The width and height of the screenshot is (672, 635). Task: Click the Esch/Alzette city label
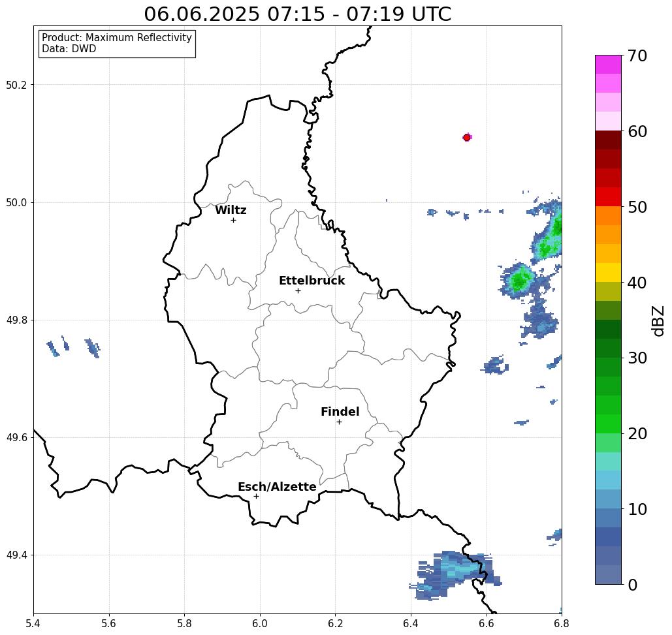(277, 487)
